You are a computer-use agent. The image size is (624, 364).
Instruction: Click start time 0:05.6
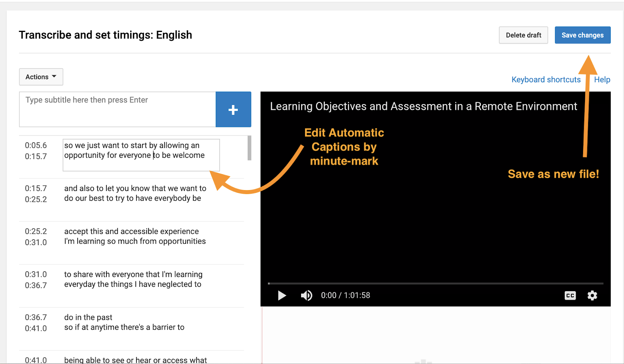tap(36, 145)
